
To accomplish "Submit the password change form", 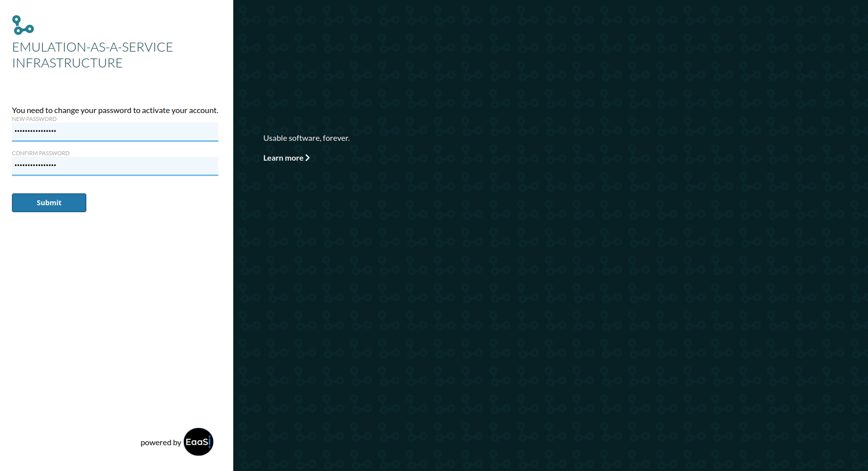I will click(49, 203).
